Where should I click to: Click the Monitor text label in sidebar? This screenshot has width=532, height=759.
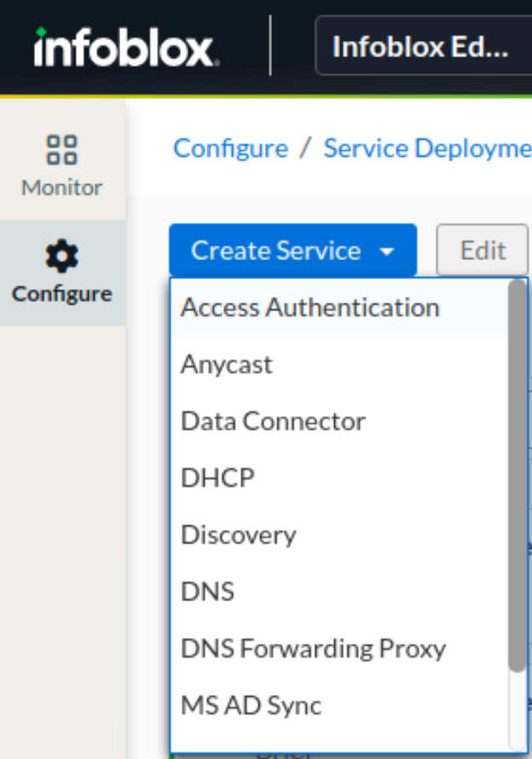pyautogui.click(x=61, y=188)
